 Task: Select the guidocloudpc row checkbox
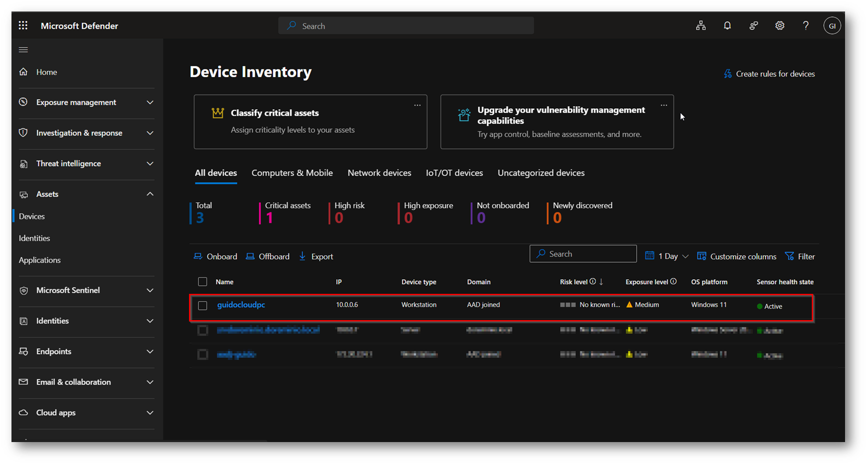(203, 305)
